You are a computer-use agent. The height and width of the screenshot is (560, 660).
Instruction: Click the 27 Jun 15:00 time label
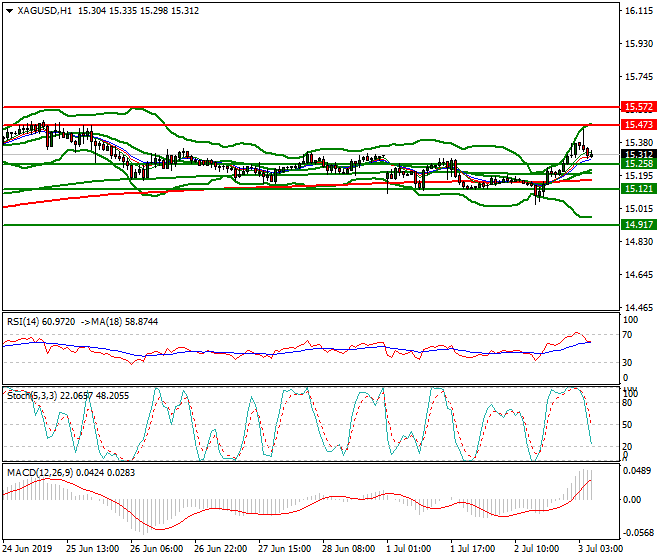pyautogui.click(x=285, y=549)
